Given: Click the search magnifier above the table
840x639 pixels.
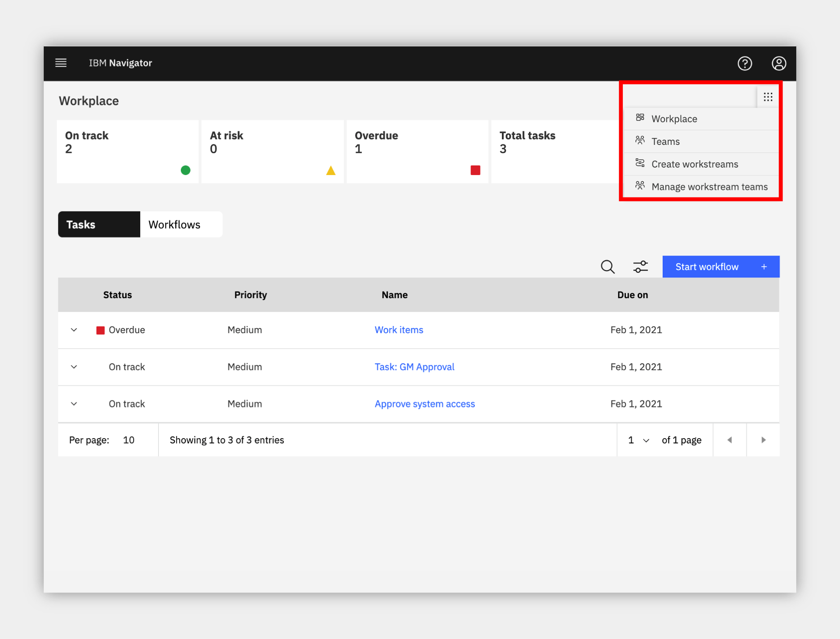Looking at the screenshot, I should pyautogui.click(x=607, y=267).
